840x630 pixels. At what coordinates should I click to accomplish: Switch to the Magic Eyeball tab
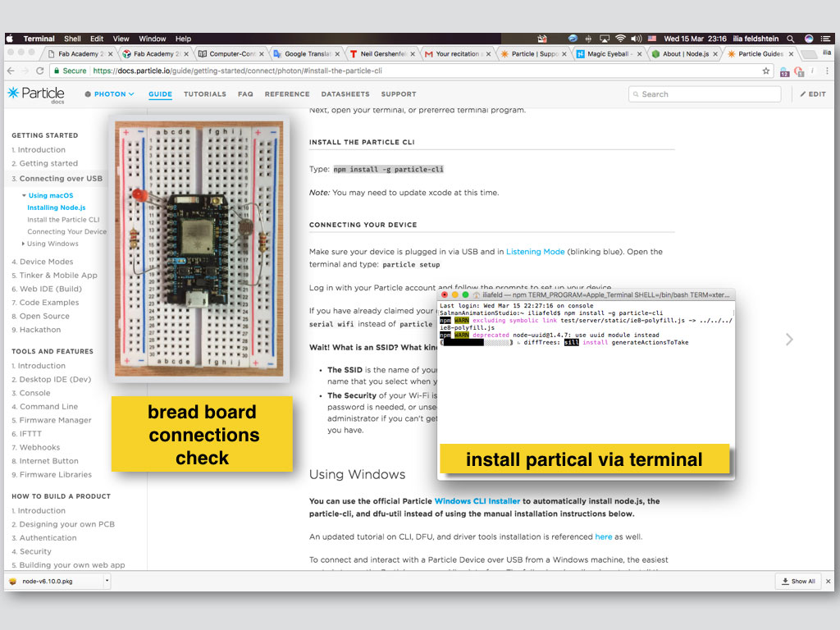(609, 53)
